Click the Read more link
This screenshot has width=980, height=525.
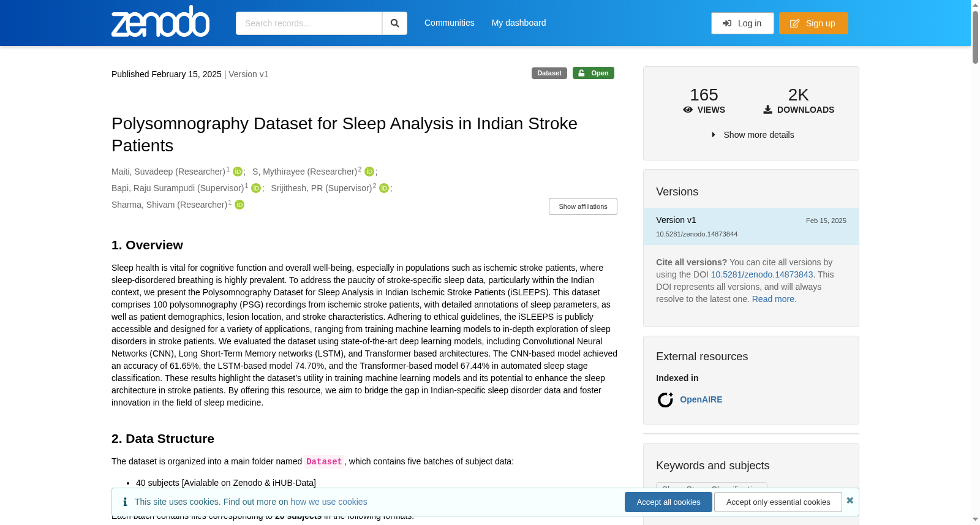[x=773, y=299]
